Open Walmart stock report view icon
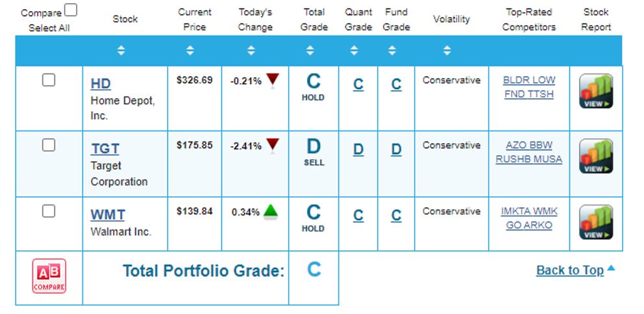This screenshot has height=314, width=644. tap(596, 222)
